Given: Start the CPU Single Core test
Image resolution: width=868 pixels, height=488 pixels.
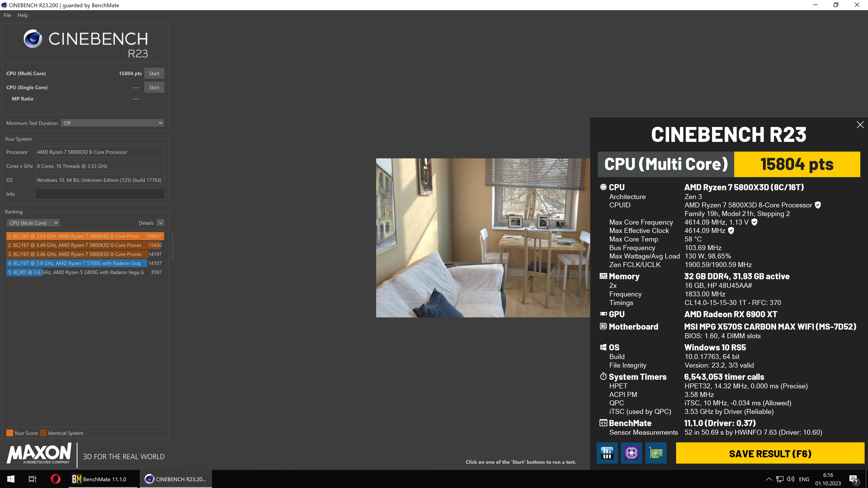Looking at the screenshot, I should pos(154,88).
